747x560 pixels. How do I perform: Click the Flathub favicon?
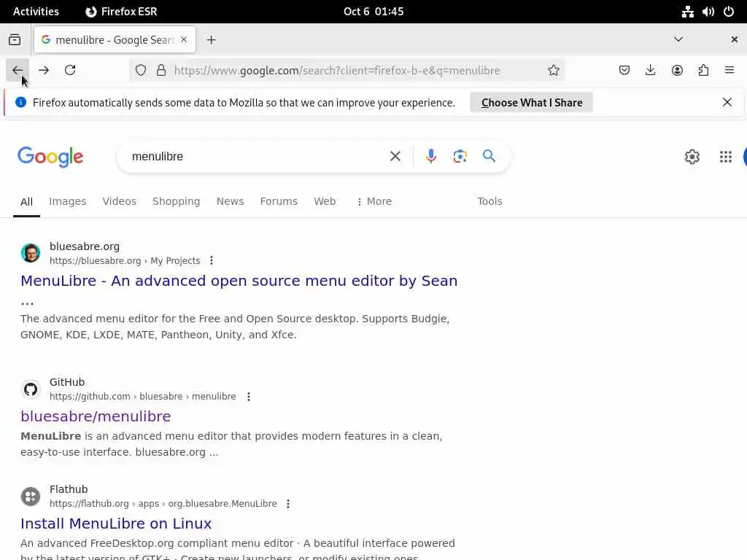pyautogui.click(x=31, y=497)
